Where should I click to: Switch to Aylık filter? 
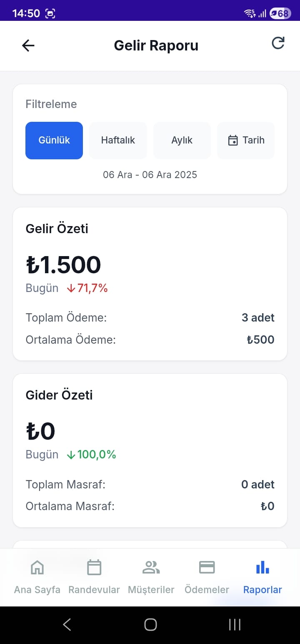tap(182, 141)
